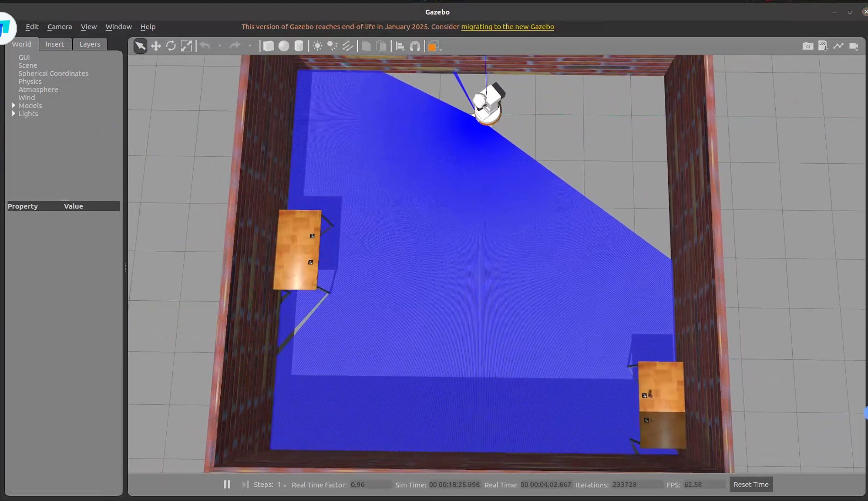Toggle the snap magnet tool
Screen dimensions: 868x501
point(415,46)
